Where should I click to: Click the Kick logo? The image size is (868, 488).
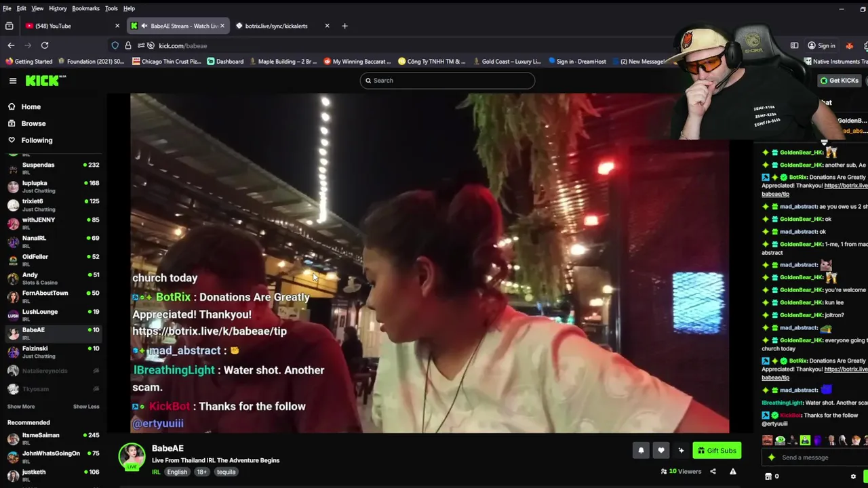click(45, 81)
